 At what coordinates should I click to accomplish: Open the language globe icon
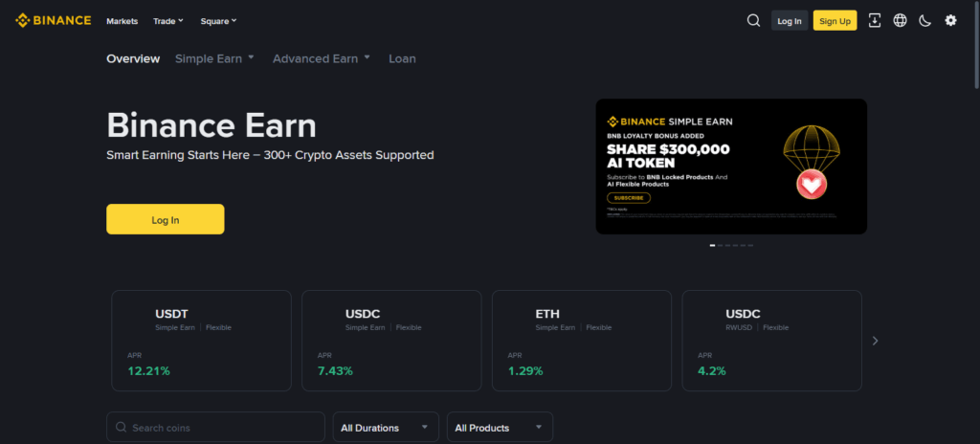click(900, 21)
